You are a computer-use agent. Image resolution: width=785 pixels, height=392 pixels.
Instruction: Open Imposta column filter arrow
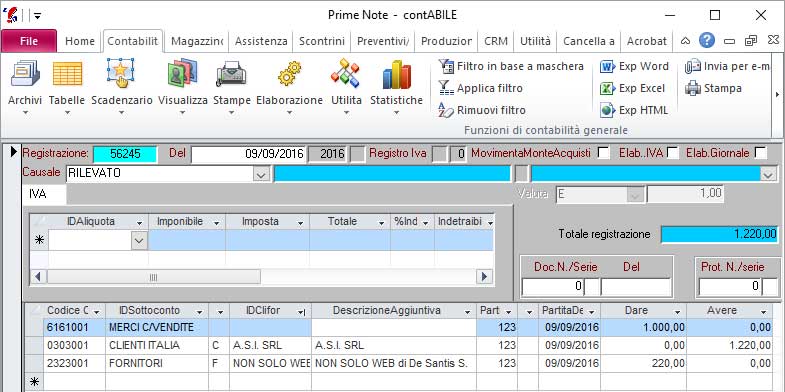click(301, 222)
